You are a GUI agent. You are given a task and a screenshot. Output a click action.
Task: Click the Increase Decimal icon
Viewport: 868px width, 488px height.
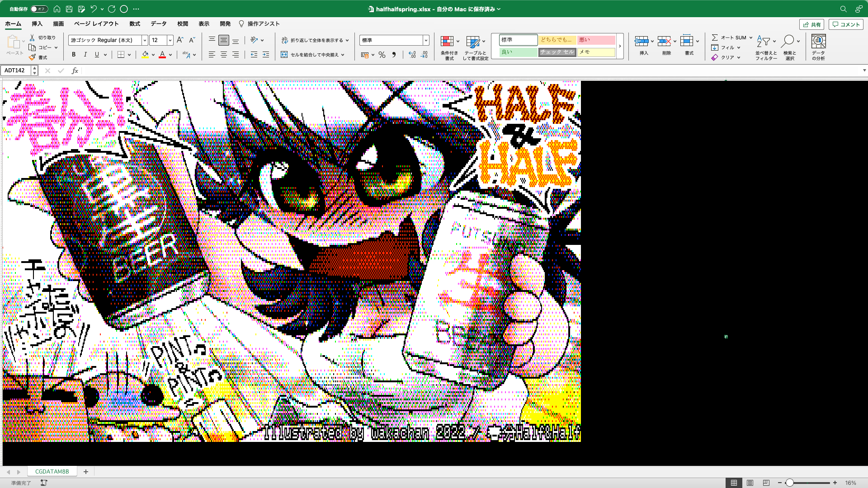tap(412, 55)
